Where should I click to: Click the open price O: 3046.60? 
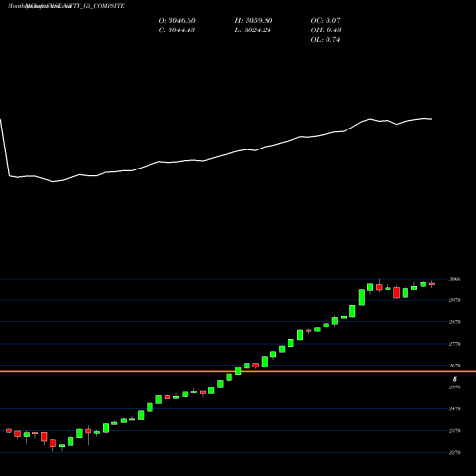click(177, 21)
